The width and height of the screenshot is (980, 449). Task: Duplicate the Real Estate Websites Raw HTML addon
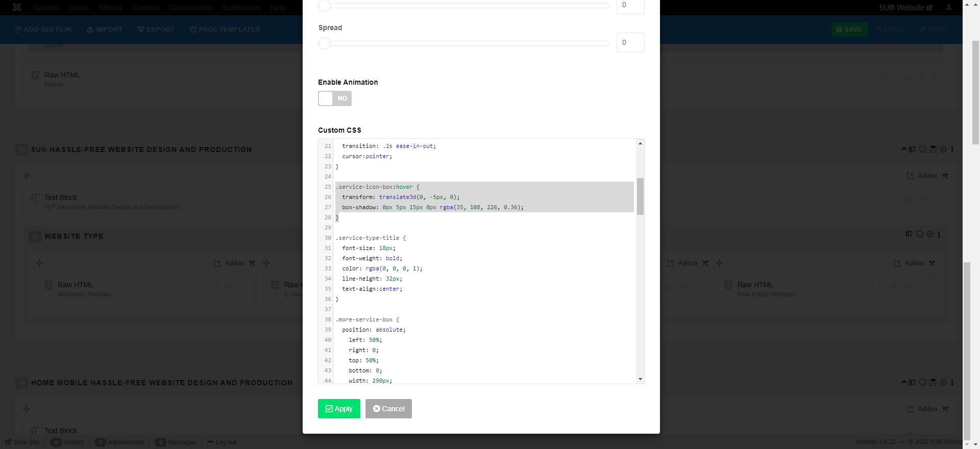click(883, 287)
